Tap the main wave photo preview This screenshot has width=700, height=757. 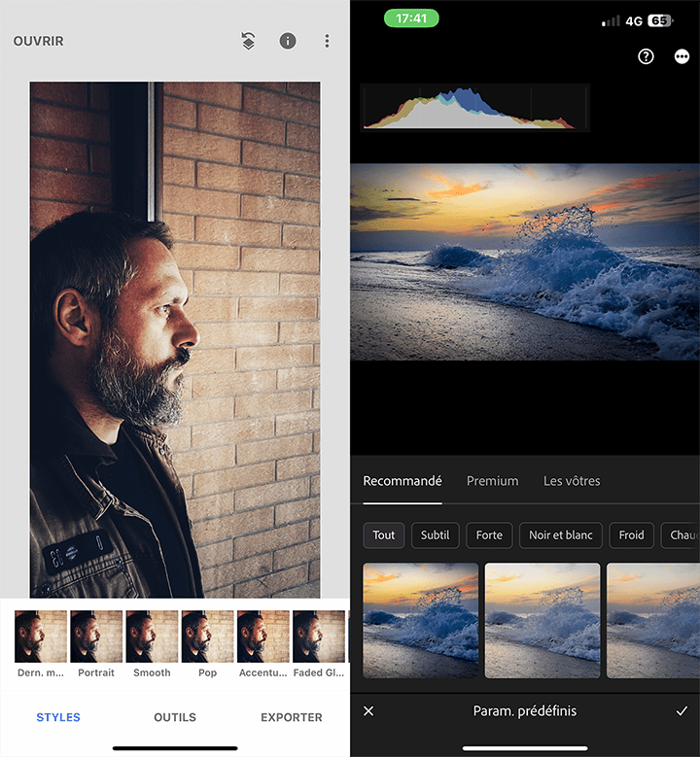click(525, 261)
